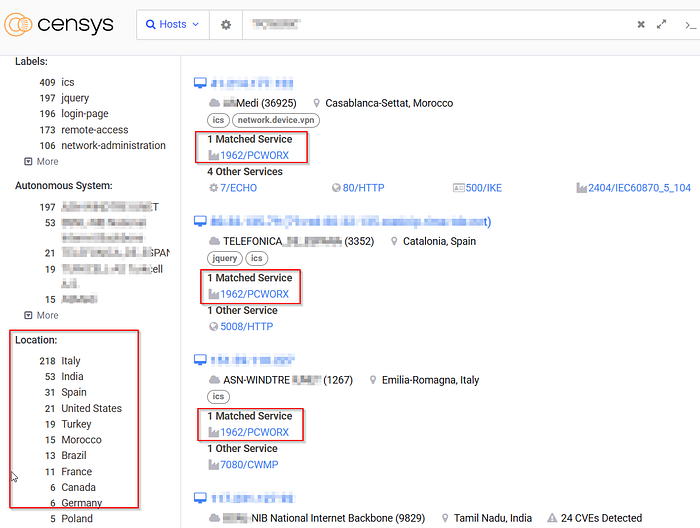Click the monitor icon of the ASN-WINDTRE host

[200, 360]
